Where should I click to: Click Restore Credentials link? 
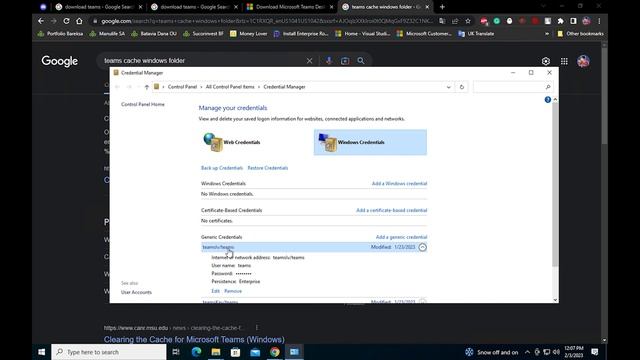pos(268,168)
